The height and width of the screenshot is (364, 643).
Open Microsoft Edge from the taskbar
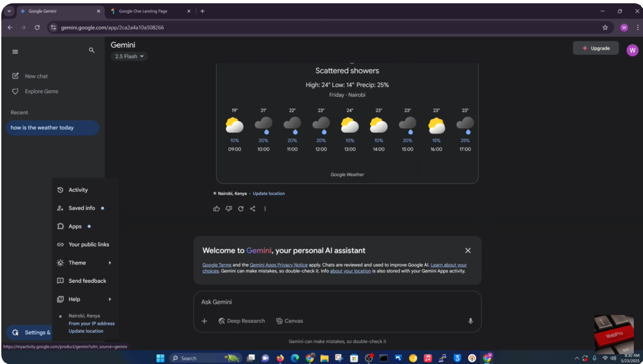[x=295, y=358]
